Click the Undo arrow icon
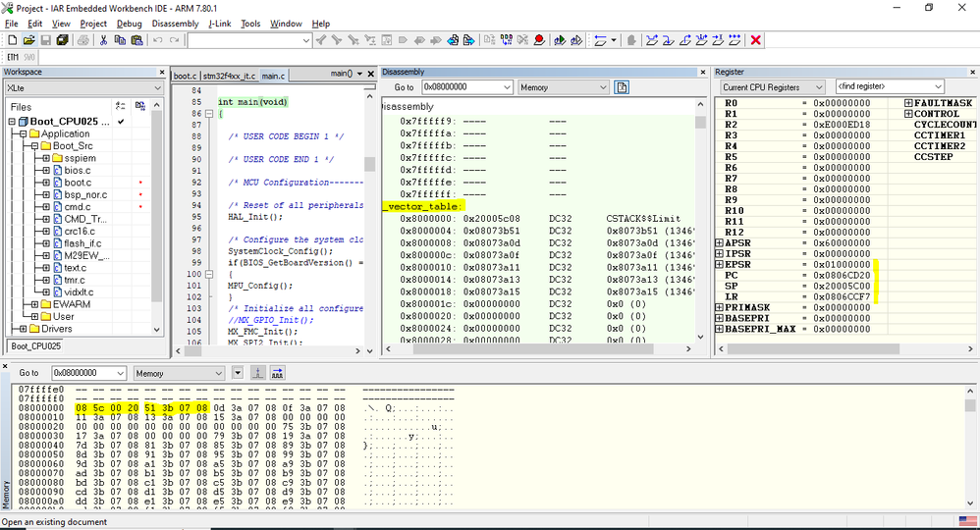This screenshot has height=530, width=980. [158, 40]
